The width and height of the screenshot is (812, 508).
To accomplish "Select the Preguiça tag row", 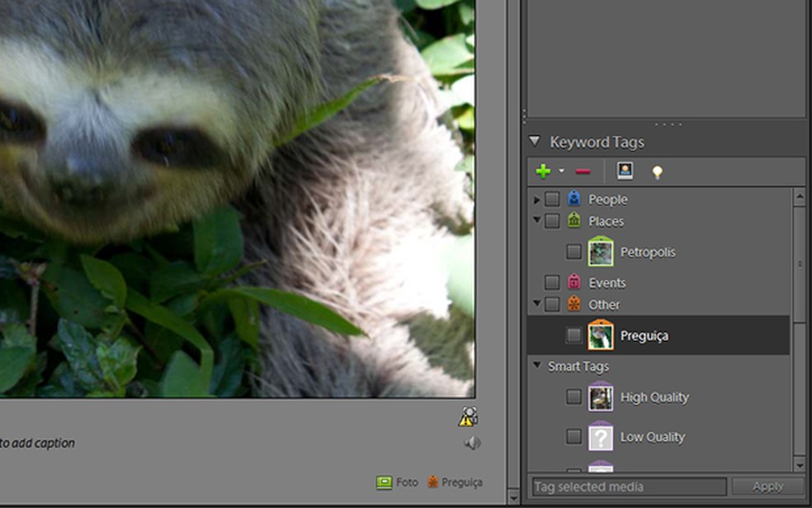I will (x=644, y=336).
